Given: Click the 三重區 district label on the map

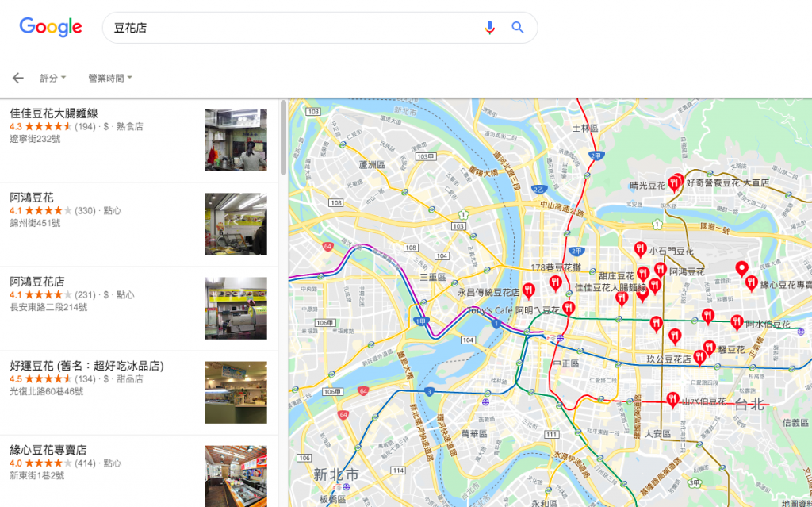Looking at the screenshot, I should click(432, 277).
